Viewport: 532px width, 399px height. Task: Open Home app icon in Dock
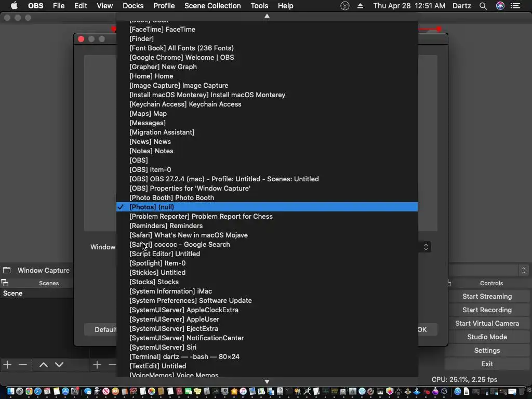[234, 391]
